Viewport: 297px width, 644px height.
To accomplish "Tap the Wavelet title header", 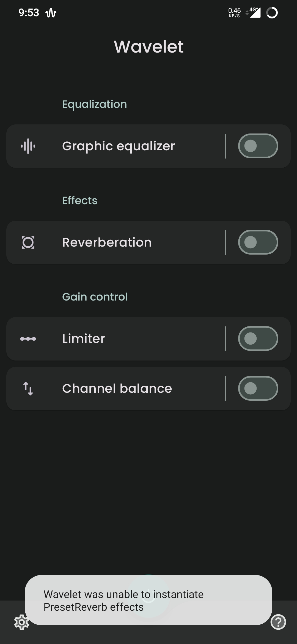I will 148,47.
